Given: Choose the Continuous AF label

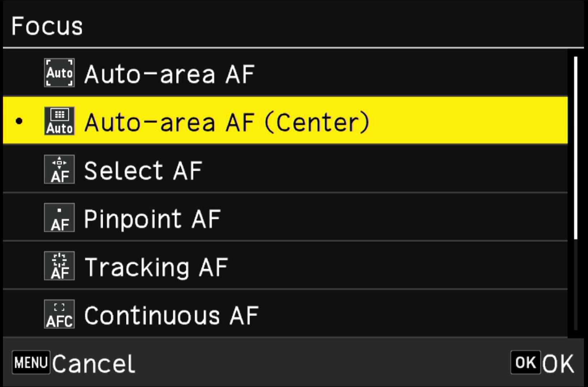Looking at the screenshot, I should 171,315.
